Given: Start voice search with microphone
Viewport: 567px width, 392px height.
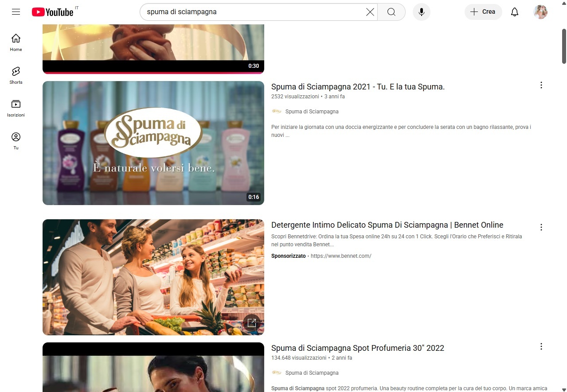Looking at the screenshot, I should point(422,12).
